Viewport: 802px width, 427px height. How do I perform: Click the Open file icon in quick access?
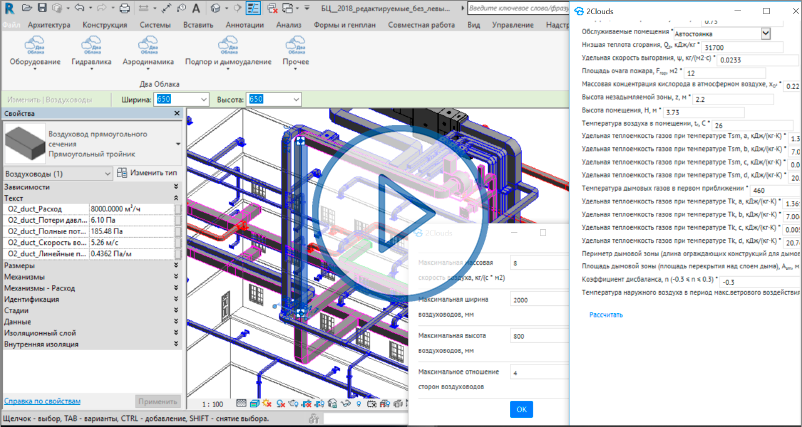click(x=27, y=8)
